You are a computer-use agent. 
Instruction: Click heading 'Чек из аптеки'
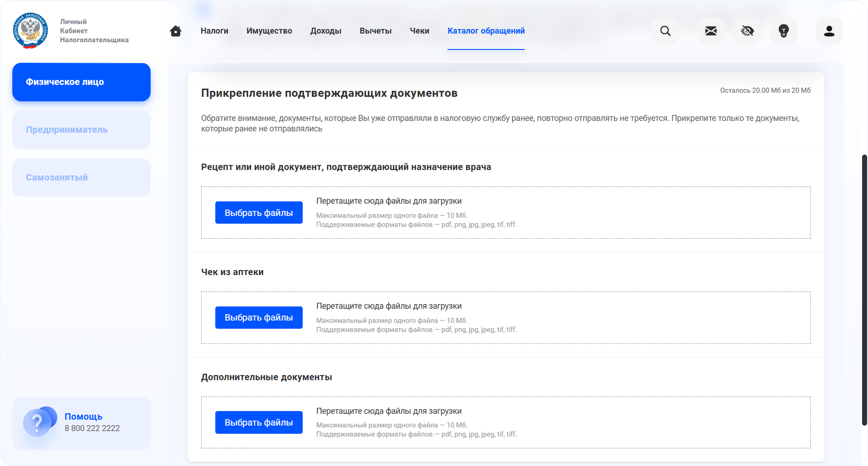click(232, 272)
